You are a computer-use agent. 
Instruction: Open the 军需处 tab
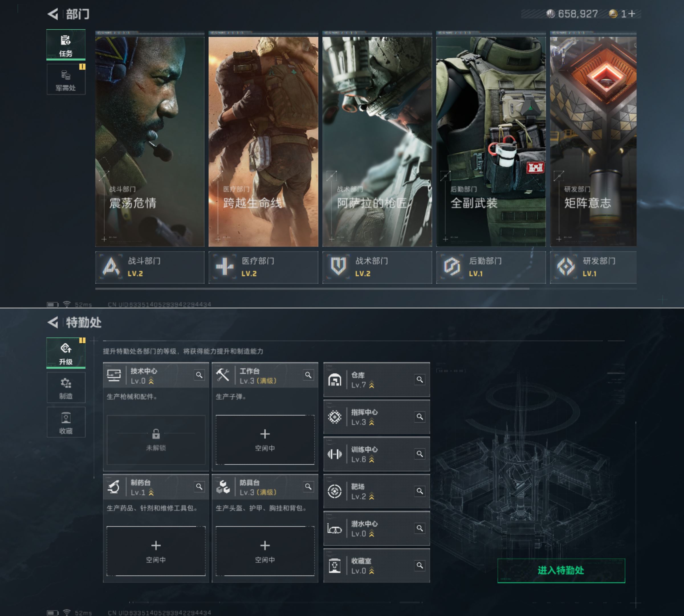pyautogui.click(x=66, y=79)
